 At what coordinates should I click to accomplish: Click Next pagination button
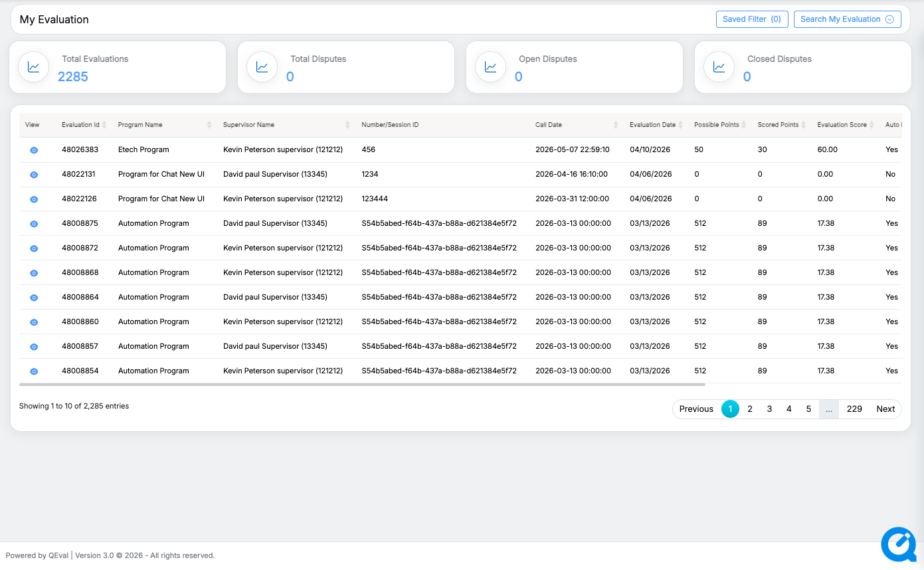[x=885, y=409]
